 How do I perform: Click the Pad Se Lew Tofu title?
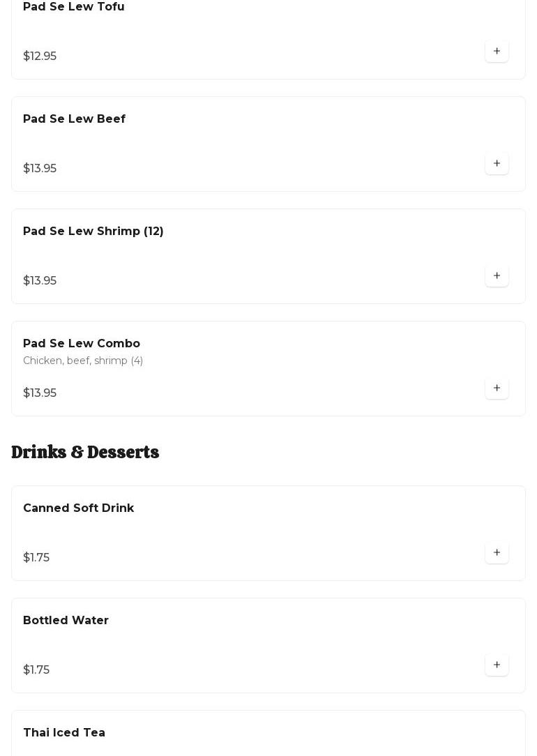[74, 7]
